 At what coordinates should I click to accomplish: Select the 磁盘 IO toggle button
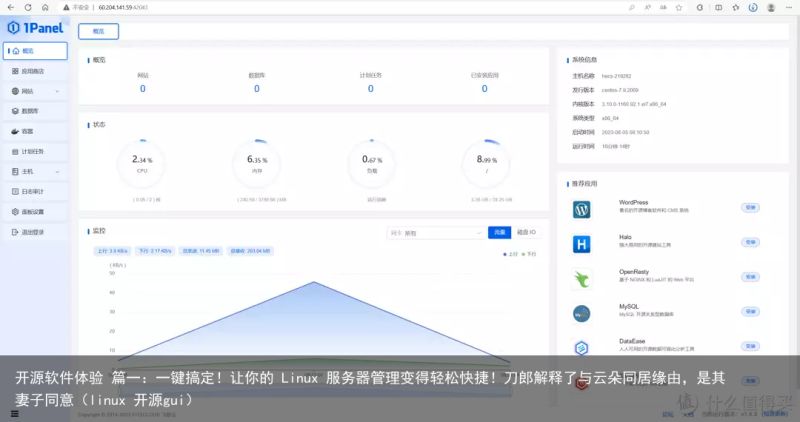(x=526, y=233)
